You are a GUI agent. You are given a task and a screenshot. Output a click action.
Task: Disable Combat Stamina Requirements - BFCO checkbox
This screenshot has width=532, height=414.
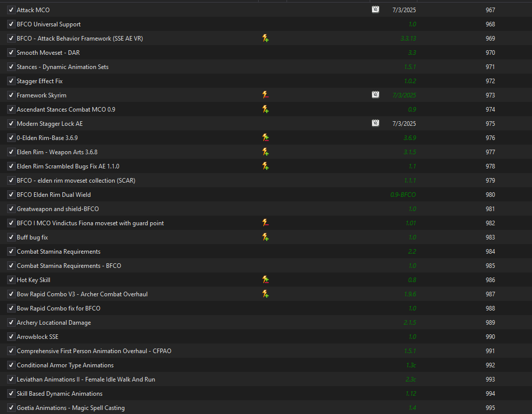click(11, 266)
